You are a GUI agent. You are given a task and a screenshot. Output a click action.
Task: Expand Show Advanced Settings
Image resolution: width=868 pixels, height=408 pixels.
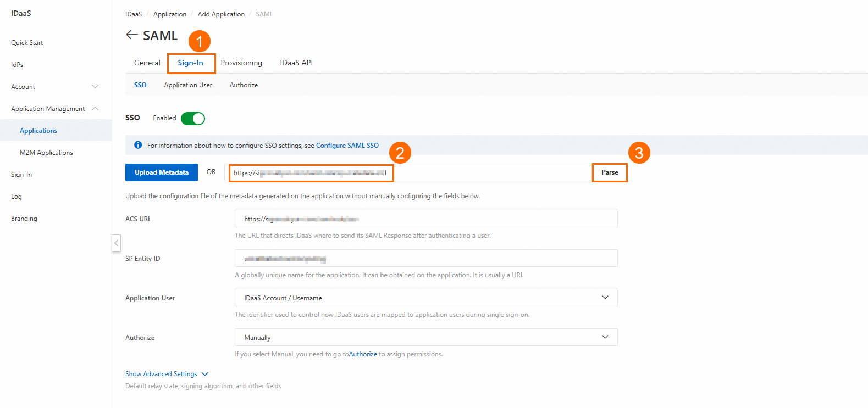(167, 374)
